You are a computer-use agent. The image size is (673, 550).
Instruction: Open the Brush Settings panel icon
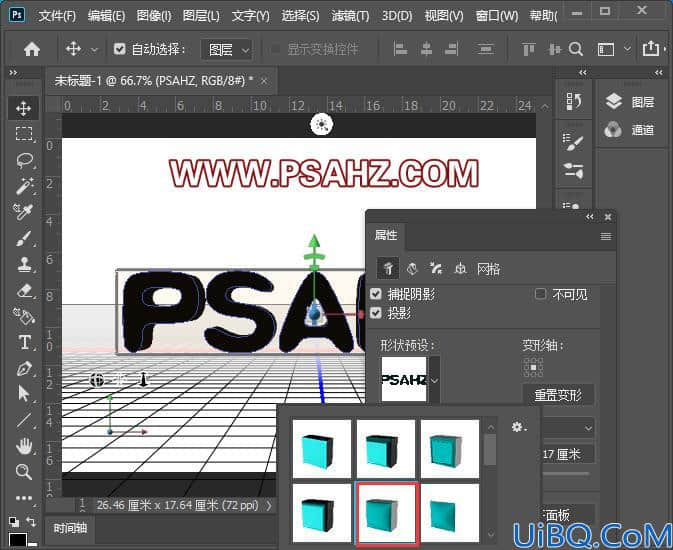click(x=573, y=142)
